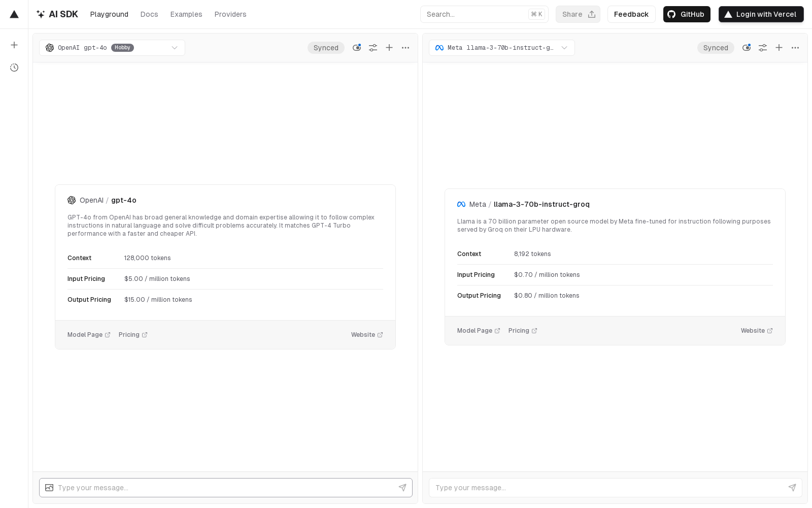
Task: Click the Feedback button
Action: pos(631,14)
